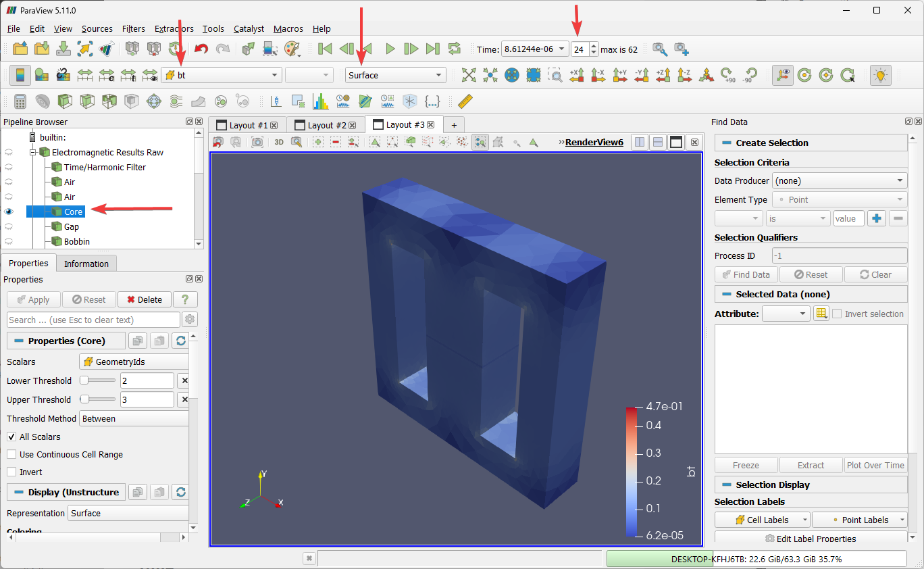Viewport: 924px width, 569px height.
Task: Enable Use Continuous Cell Range
Action: coord(11,454)
